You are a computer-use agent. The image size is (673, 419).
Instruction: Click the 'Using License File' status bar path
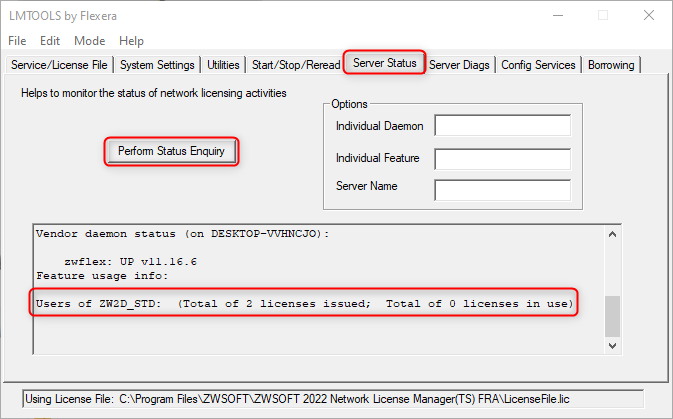333,399
